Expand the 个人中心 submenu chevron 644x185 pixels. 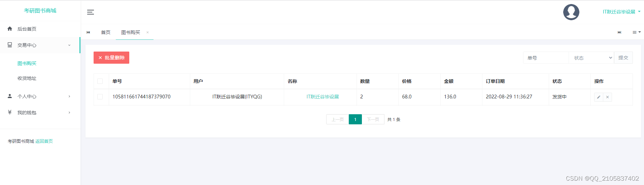pos(69,96)
